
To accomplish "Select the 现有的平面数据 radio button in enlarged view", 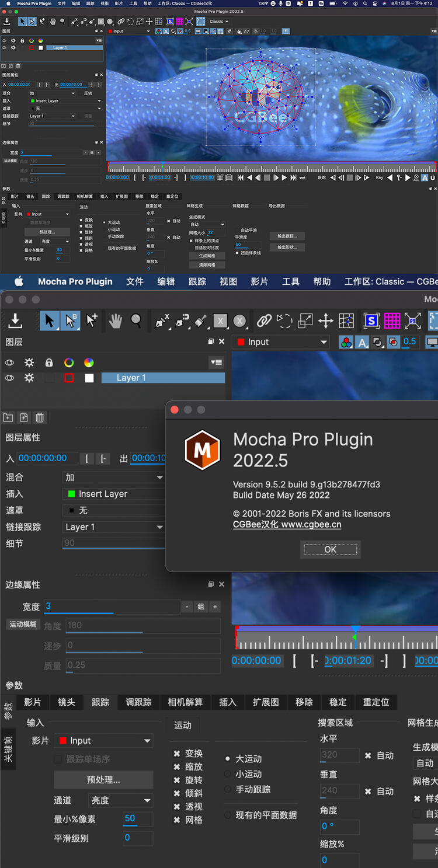I will [228, 815].
